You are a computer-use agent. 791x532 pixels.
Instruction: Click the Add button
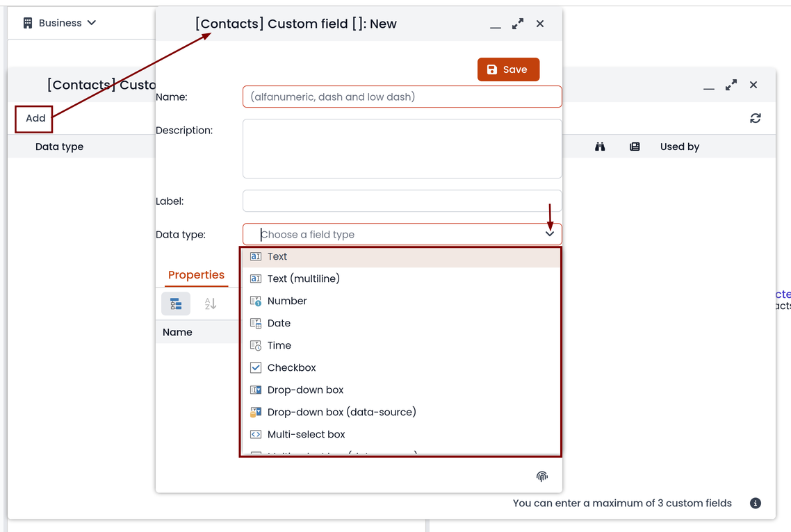pyautogui.click(x=34, y=119)
